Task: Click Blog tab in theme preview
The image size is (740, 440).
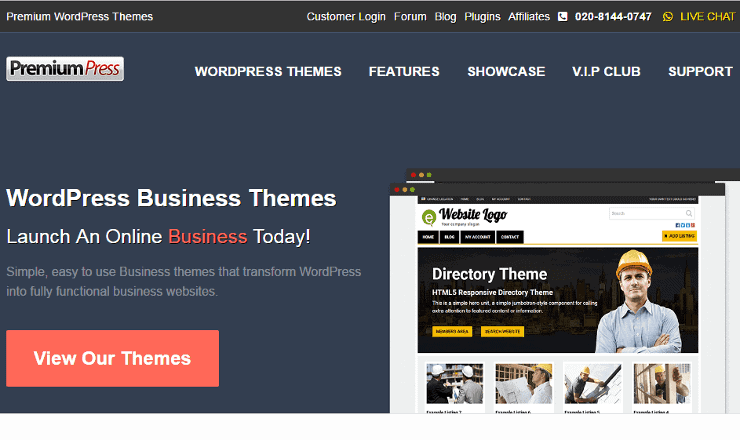Action: 449,237
